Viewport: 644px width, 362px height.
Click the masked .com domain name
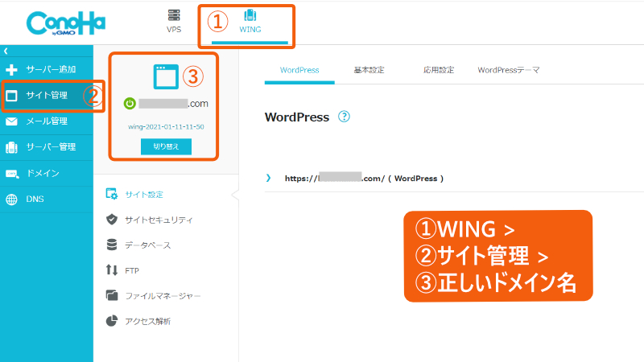(x=173, y=104)
